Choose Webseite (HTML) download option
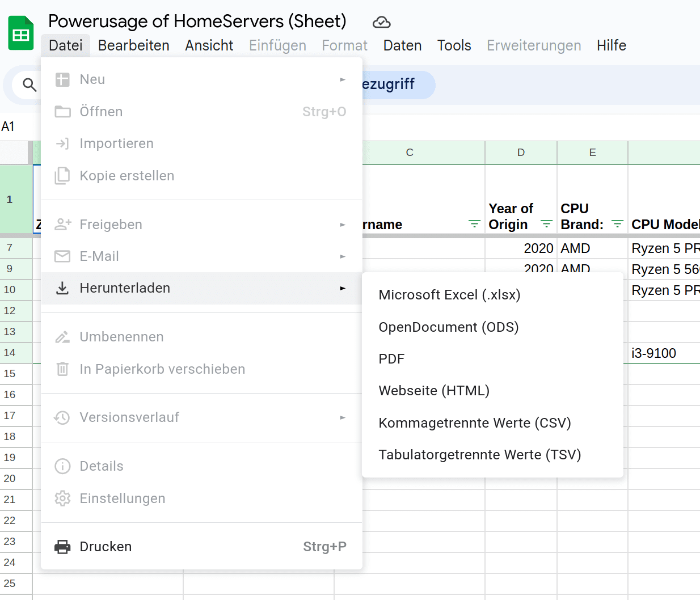Screen dimensions: 700x600 492,391
